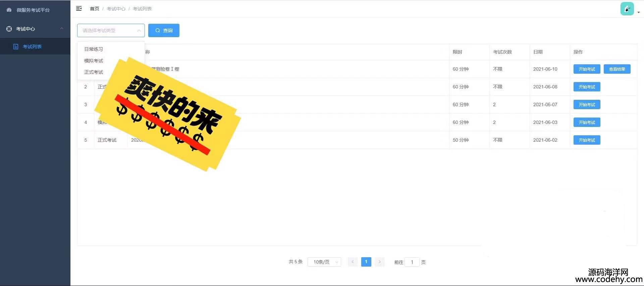Choose 日常练习 from the dropdown list
Screen dimensions: 644x286
(x=111, y=49)
